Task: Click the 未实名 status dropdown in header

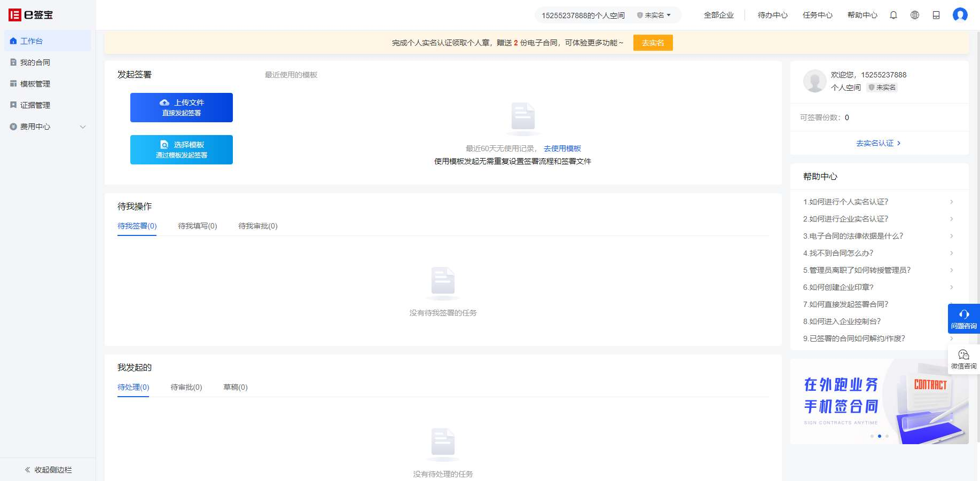Action: (654, 15)
